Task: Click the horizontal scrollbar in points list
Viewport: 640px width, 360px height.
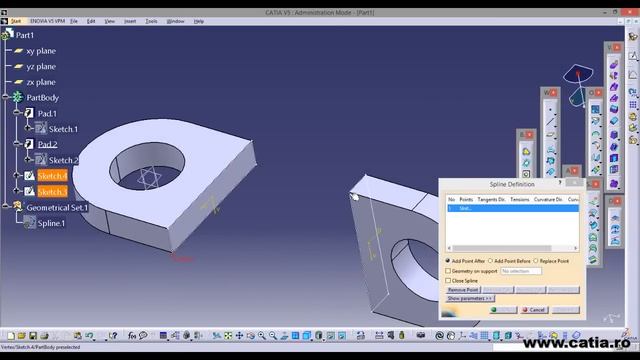Action: 502,248
